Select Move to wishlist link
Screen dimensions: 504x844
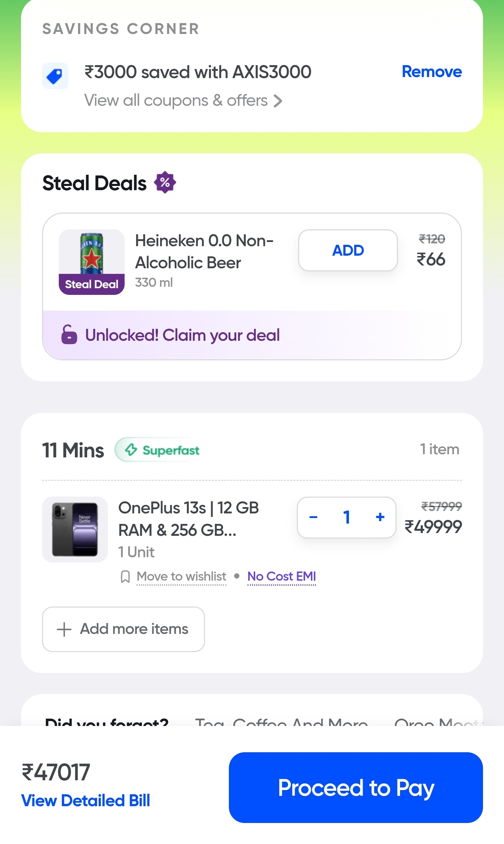click(181, 576)
